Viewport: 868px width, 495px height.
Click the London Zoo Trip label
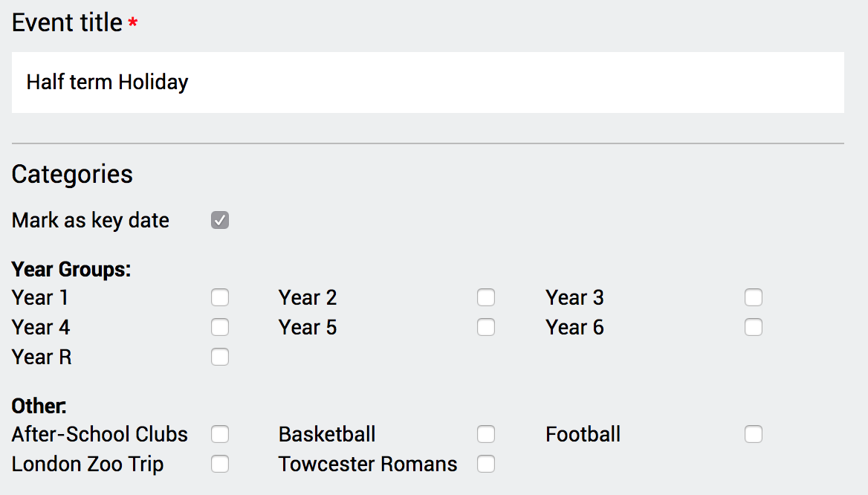click(88, 465)
